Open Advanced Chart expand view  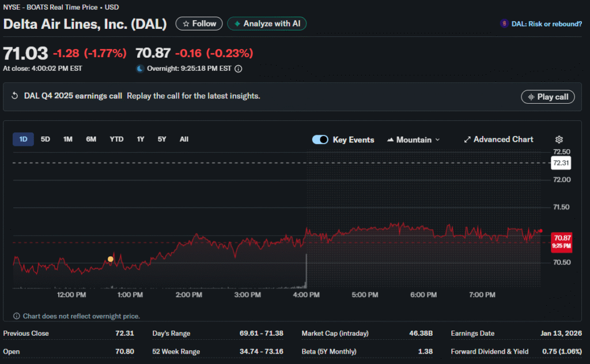[498, 139]
